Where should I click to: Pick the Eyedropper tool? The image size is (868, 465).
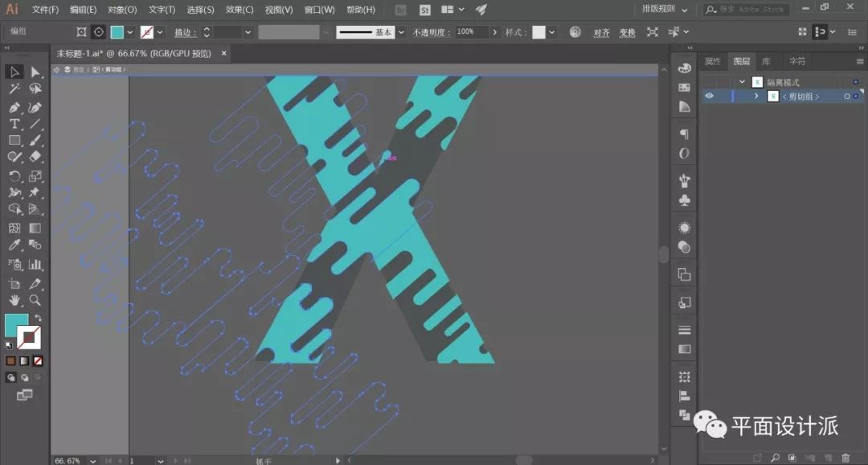click(x=14, y=245)
